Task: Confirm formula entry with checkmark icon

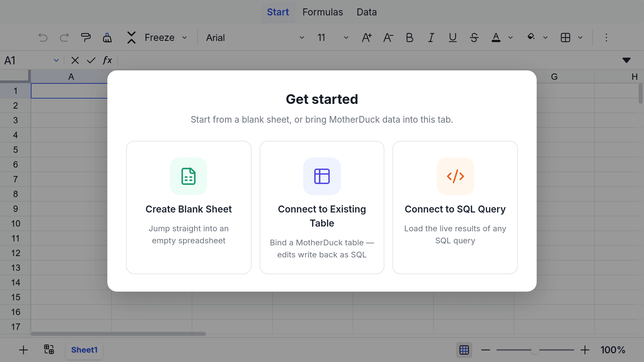Action: (91, 60)
